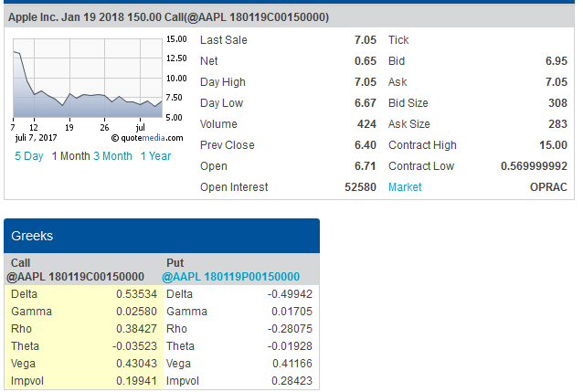Click the Tick label
The image size is (583, 392).
(x=398, y=40)
